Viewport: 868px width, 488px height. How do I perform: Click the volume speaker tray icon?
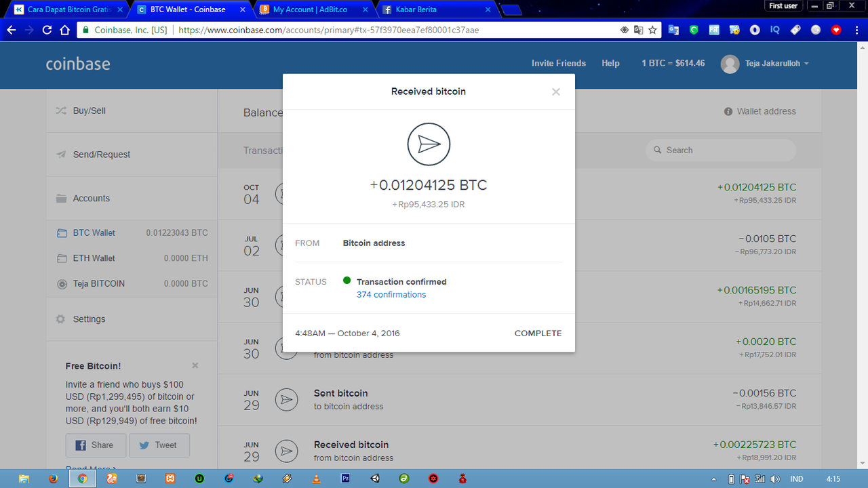click(775, 479)
